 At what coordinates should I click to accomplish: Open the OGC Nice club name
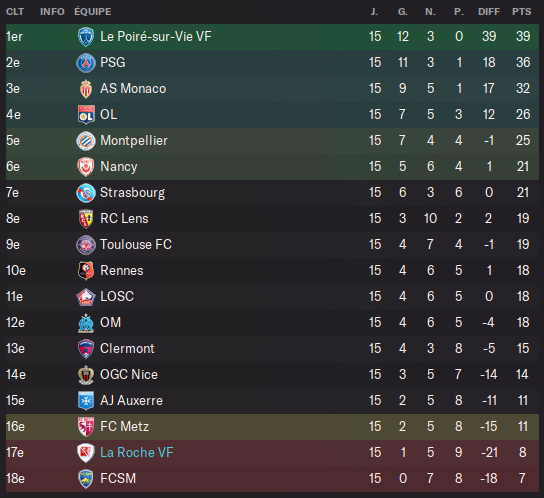pyautogui.click(x=129, y=375)
